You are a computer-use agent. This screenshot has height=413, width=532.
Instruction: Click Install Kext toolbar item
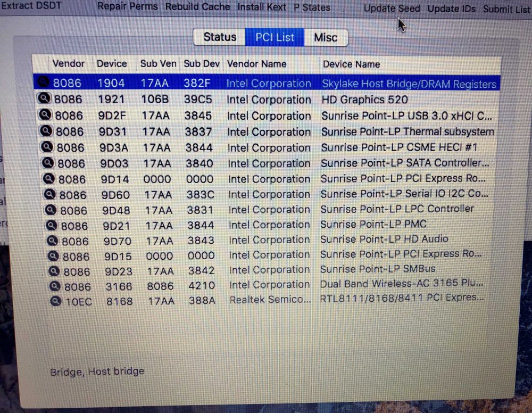click(x=262, y=7)
